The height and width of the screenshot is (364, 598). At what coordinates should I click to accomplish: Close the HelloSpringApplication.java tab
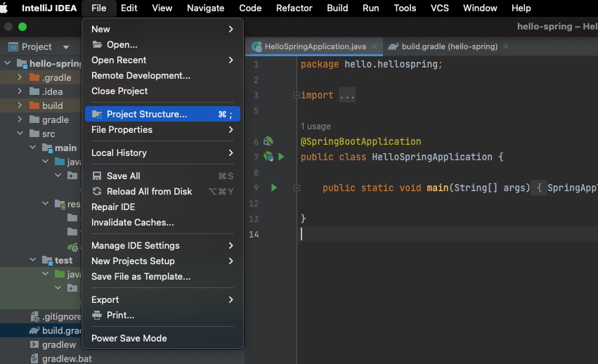(x=375, y=46)
